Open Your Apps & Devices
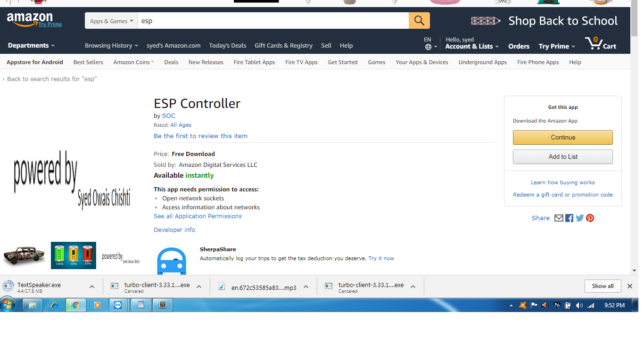Image resolution: width=644 pixels, height=362 pixels. pyautogui.click(x=422, y=62)
